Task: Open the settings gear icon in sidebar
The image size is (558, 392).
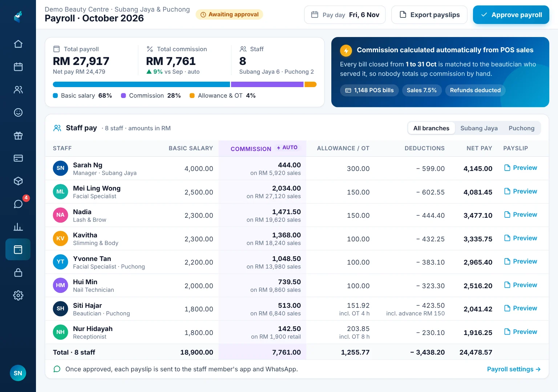Action: click(x=18, y=295)
